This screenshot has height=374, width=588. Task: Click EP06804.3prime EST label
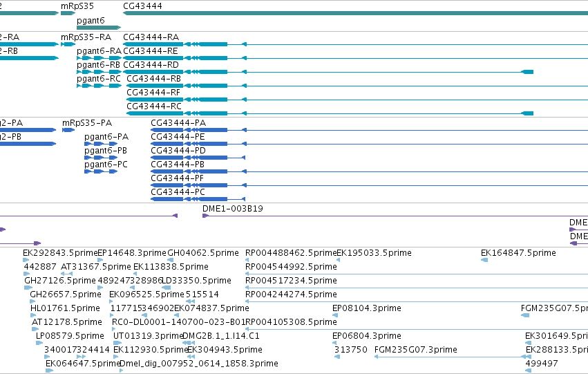(367, 336)
